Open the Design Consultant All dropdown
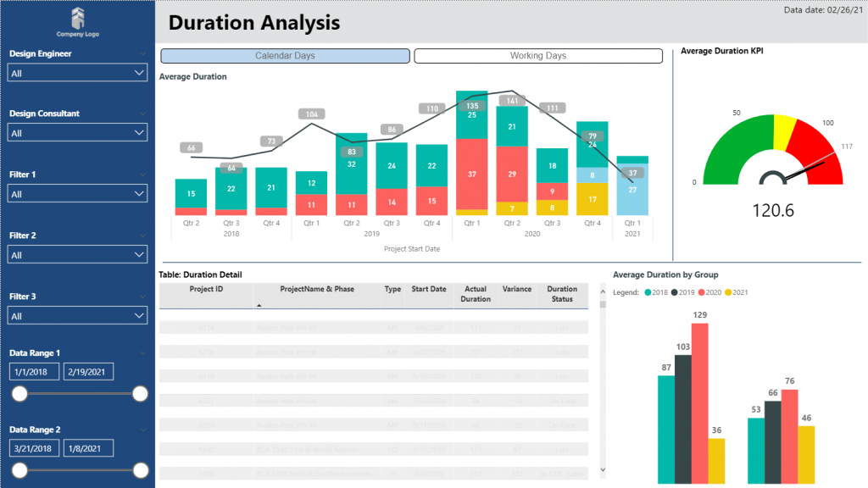Screen dimensions: 868x488 pos(77,132)
